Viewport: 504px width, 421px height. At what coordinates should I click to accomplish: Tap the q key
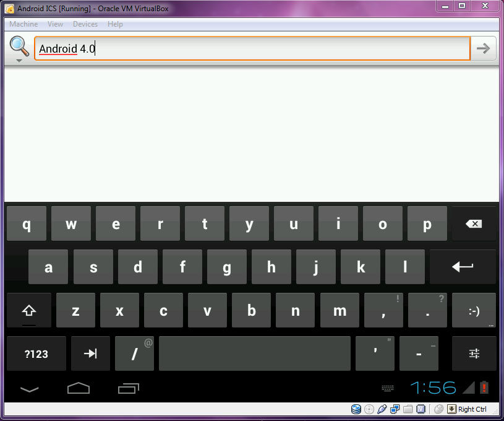(x=27, y=224)
